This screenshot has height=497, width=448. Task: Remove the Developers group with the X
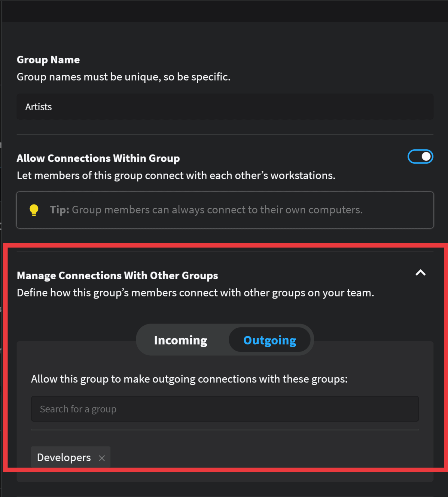[x=102, y=458]
